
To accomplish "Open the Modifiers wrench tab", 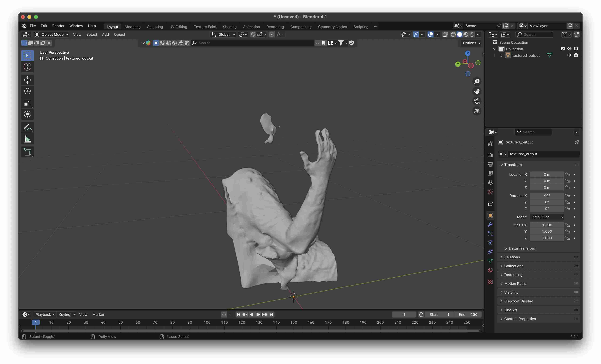I will (x=490, y=225).
